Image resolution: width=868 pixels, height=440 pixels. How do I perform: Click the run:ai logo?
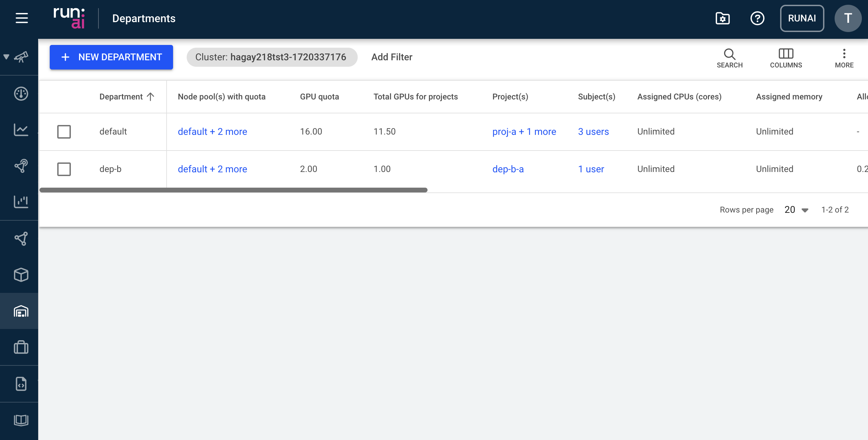point(69,18)
